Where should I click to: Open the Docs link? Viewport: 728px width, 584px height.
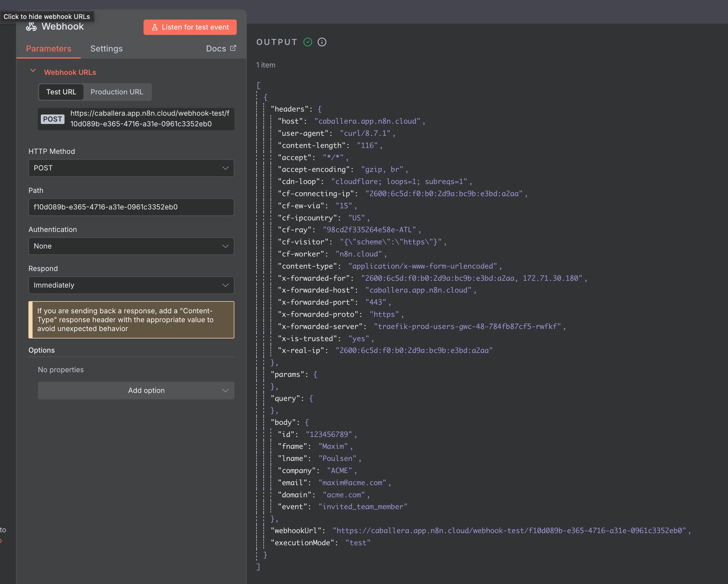pyautogui.click(x=216, y=49)
